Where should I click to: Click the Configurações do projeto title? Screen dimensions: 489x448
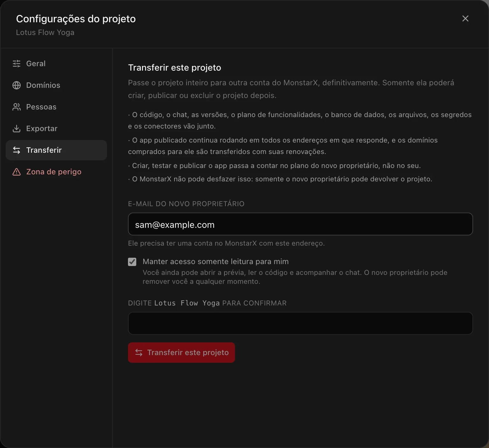click(76, 19)
